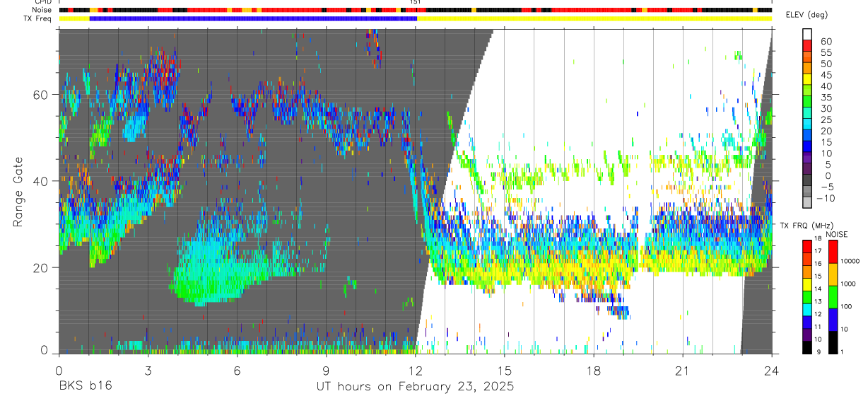Viewport: 868px width, 401px height.
Task: Select the black bottom segment of NOISE colorbar
Action: click(833, 342)
